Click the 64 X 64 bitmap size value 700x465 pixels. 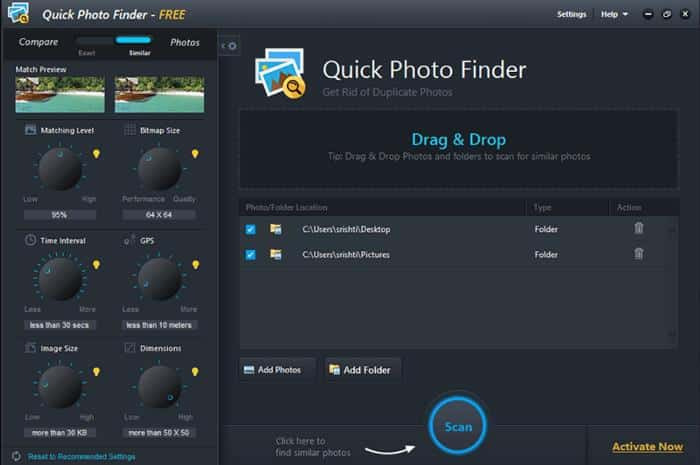(x=159, y=215)
